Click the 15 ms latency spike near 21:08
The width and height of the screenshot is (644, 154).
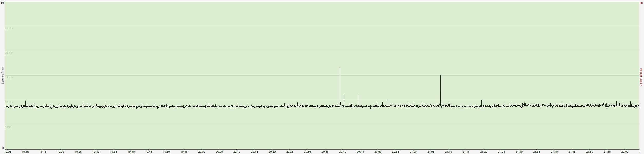(x=440, y=90)
